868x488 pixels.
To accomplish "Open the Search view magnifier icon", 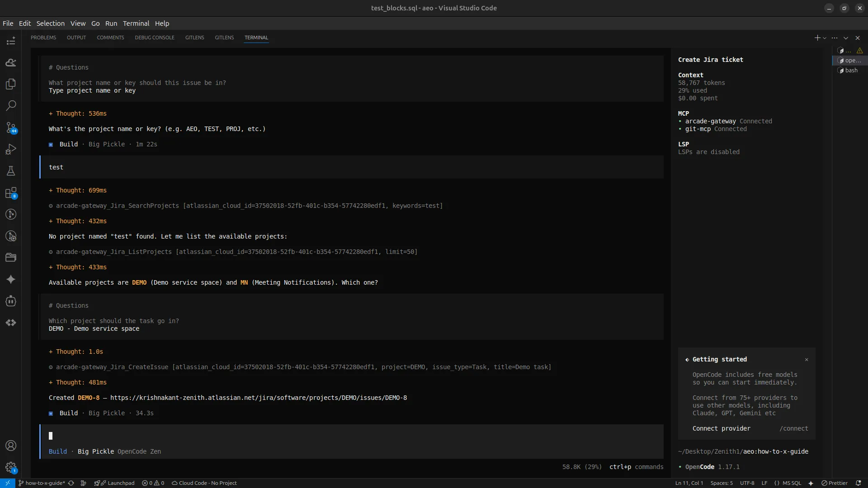I will (11, 106).
